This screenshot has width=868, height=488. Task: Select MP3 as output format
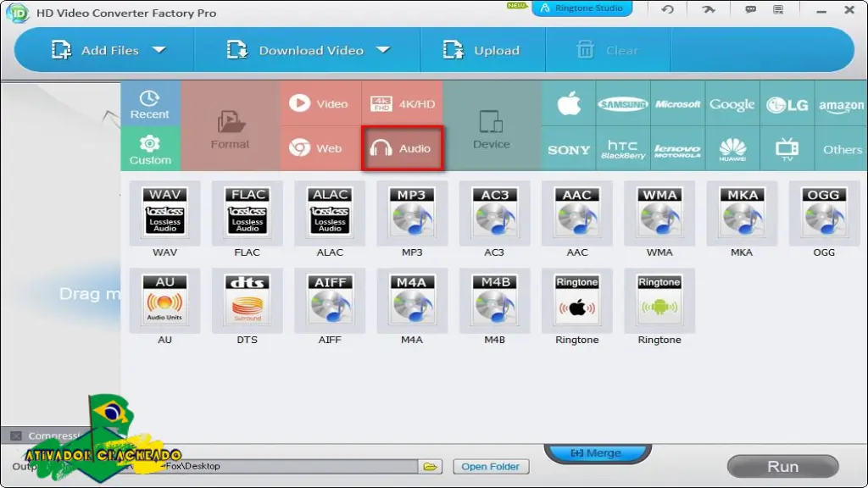point(412,213)
